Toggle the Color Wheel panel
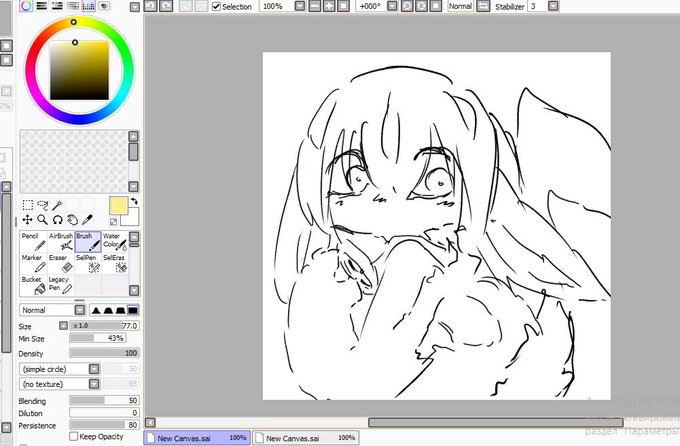 coord(26,6)
